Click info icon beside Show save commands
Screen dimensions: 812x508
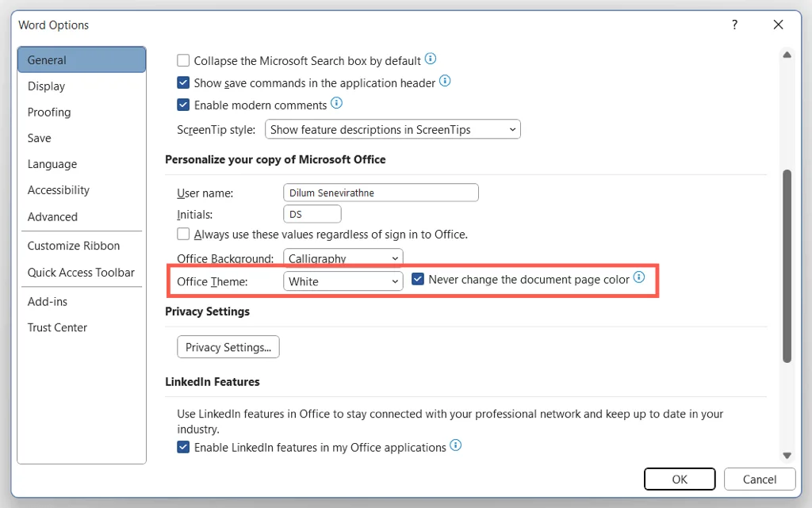click(x=445, y=81)
